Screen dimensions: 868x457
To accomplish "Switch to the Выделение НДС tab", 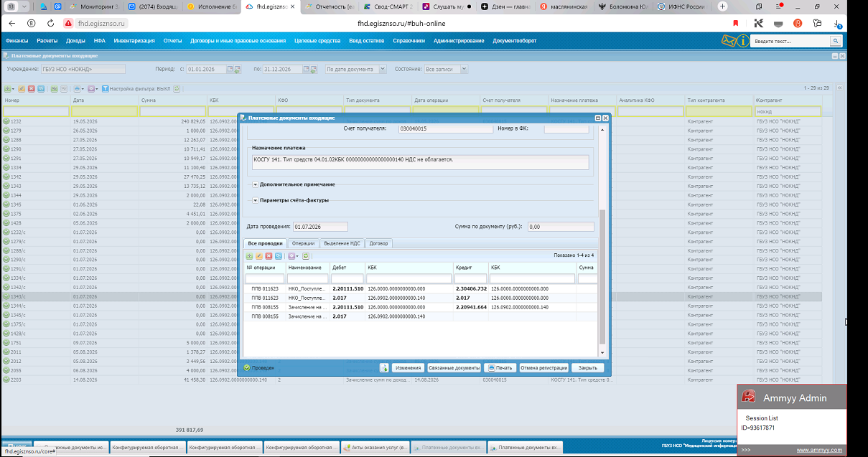I will click(x=341, y=243).
